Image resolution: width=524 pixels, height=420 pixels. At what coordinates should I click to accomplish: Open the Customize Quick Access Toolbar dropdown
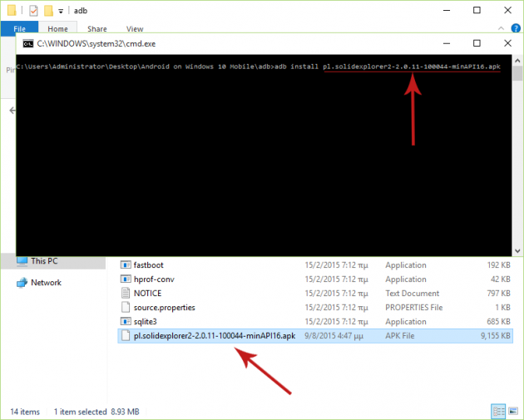pos(61,11)
